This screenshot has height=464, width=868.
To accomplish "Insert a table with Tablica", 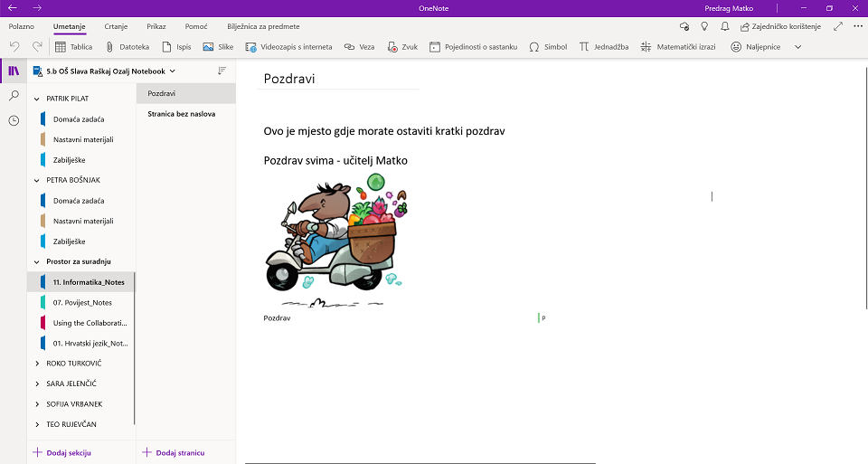I will tap(73, 47).
